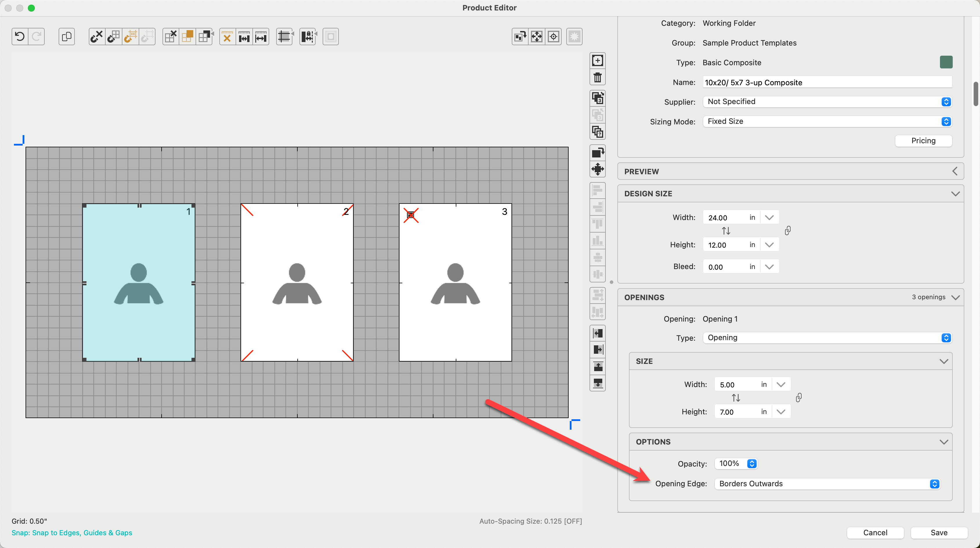
Task: Click the snap-off magnet with X icon
Action: tap(97, 37)
